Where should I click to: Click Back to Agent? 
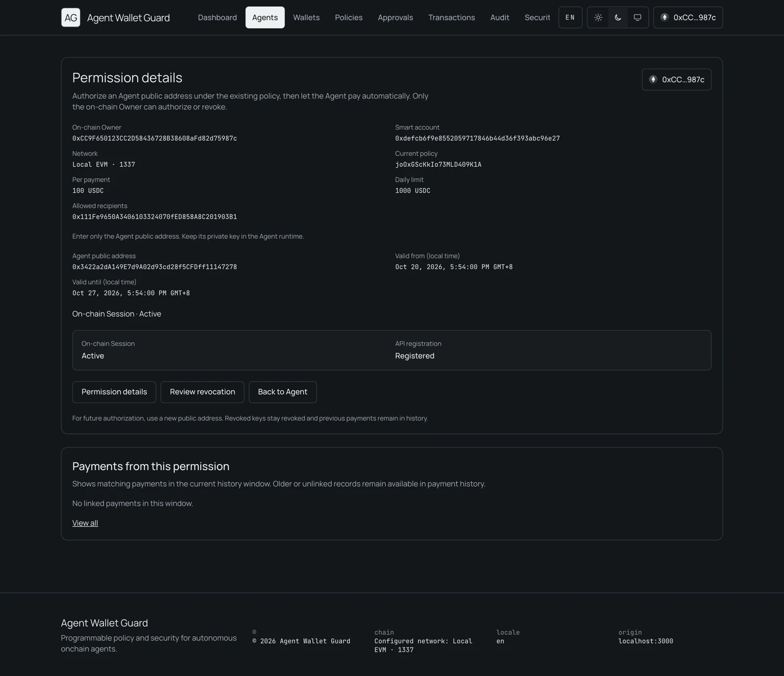[x=283, y=392]
